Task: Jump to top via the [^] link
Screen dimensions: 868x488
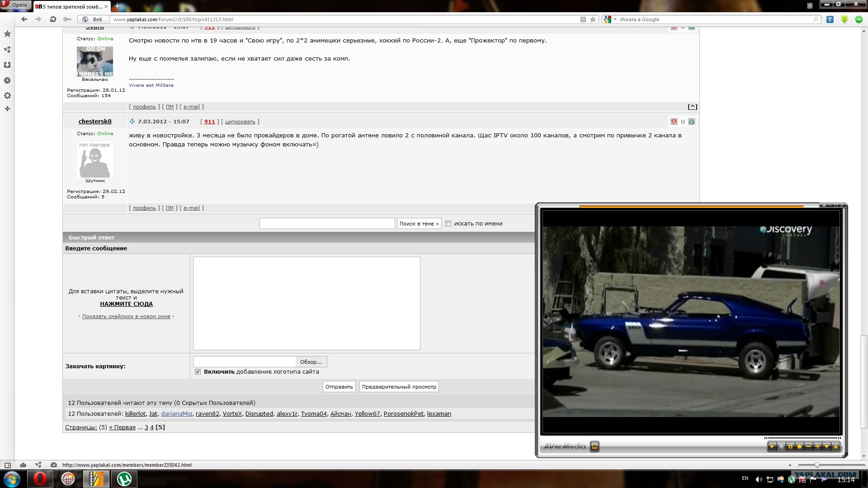Action: [692, 107]
